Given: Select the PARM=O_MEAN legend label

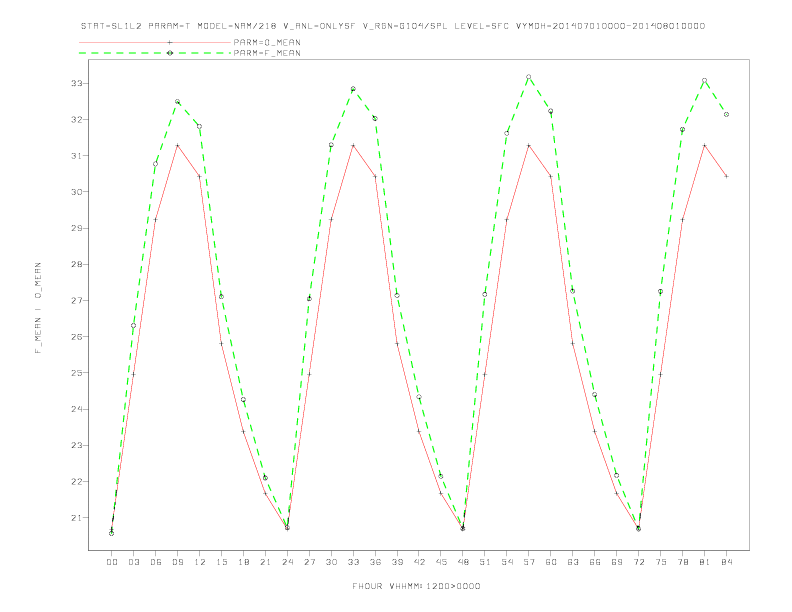Looking at the screenshot, I should (x=267, y=42).
